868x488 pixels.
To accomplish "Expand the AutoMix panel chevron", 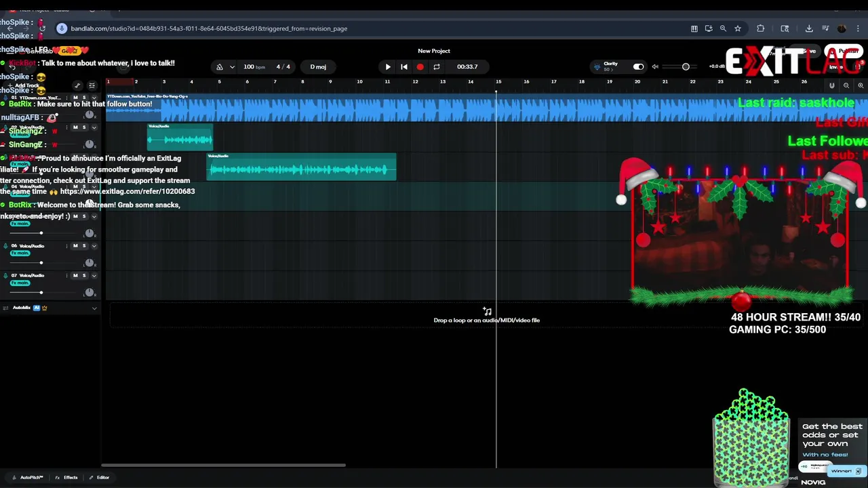I will [94, 308].
